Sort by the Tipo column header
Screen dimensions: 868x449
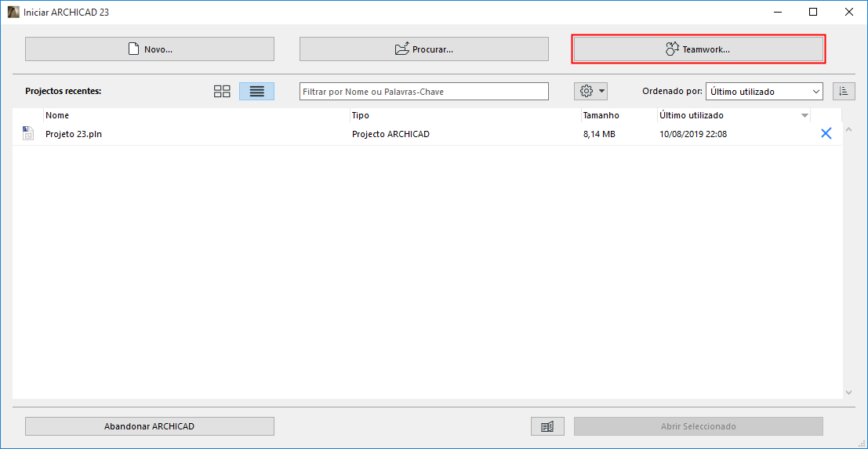(x=466, y=115)
